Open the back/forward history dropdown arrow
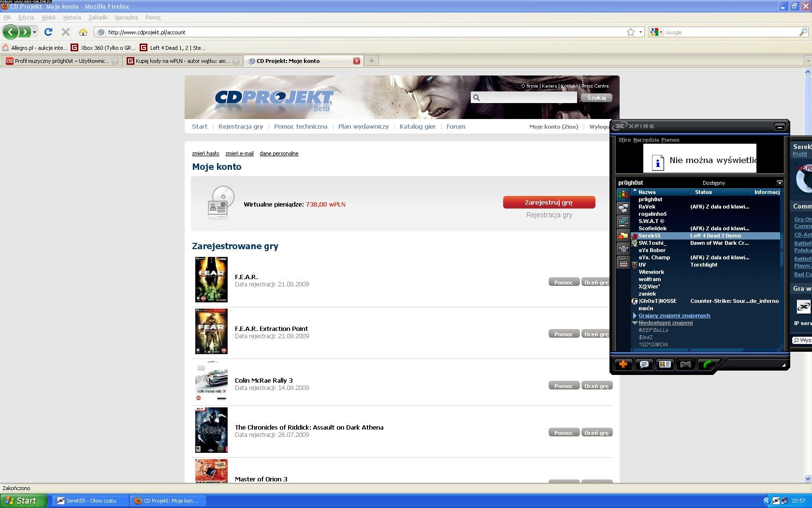 34,32
